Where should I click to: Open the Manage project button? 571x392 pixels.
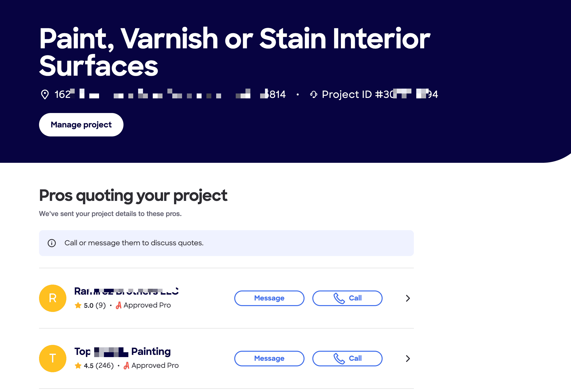[x=81, y=125]
